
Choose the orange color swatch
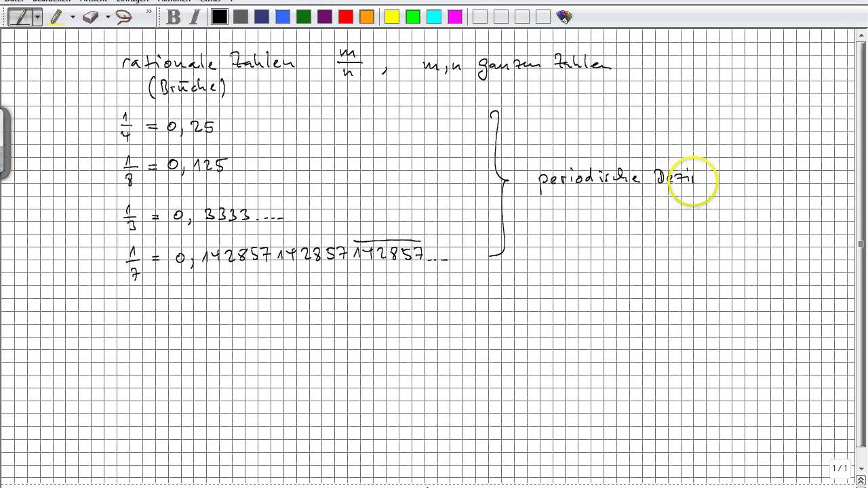[x=367, y=17]
